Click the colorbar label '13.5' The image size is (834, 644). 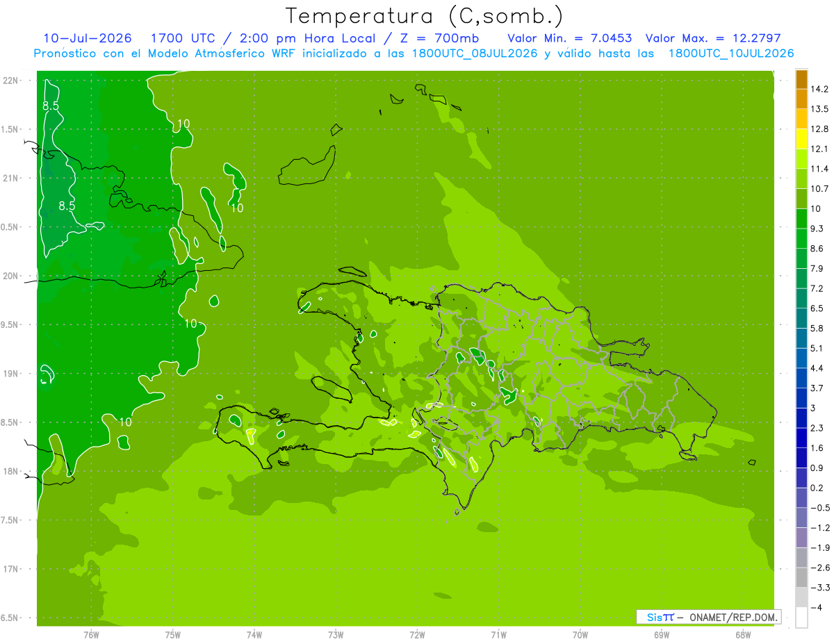pos(820,109)
